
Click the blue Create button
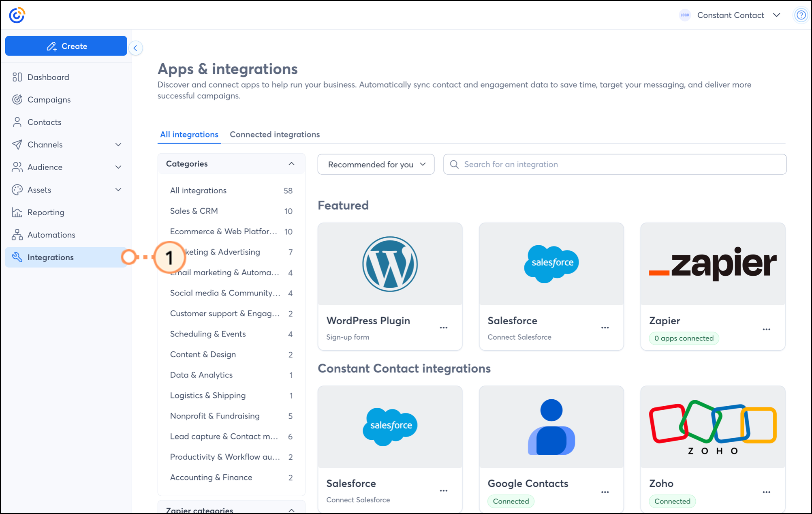coord(66,46)
